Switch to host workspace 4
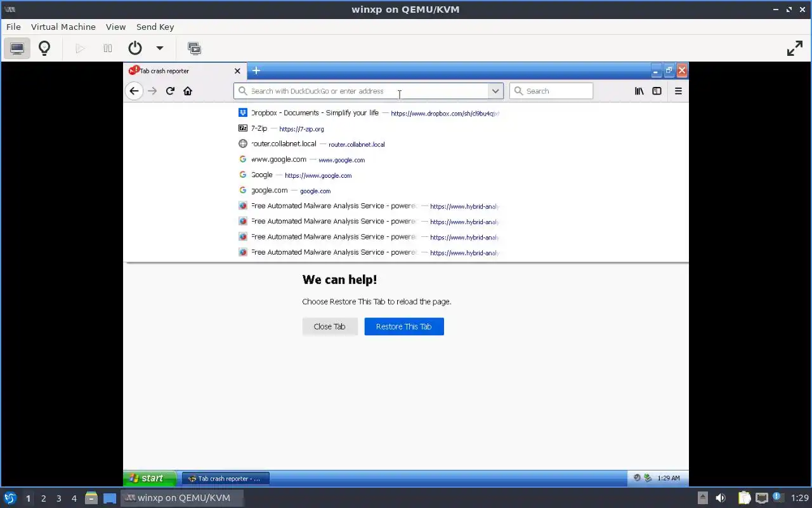The width and height of the screenshot is (812, 508). pyautogui.click(x=74, y=498)
